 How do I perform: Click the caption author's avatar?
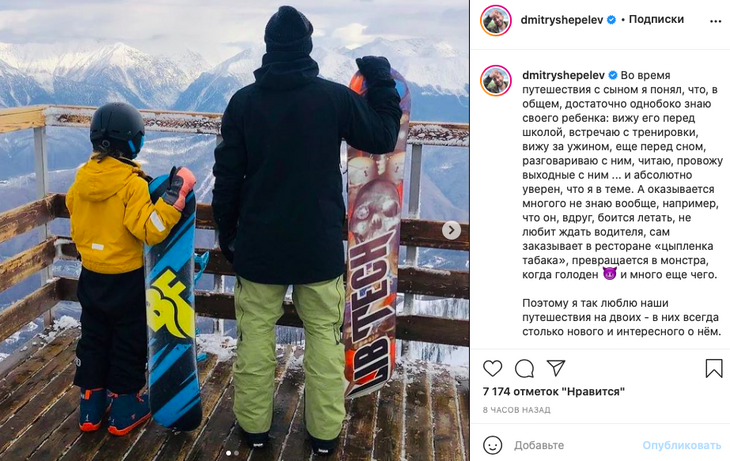click(x=496, y=81)
